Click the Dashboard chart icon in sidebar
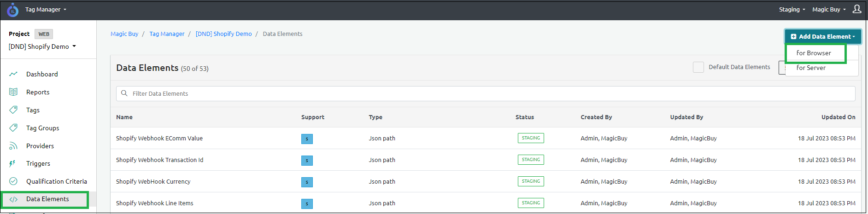This screenshot has width=868, height=214. (x=13, y=74)
